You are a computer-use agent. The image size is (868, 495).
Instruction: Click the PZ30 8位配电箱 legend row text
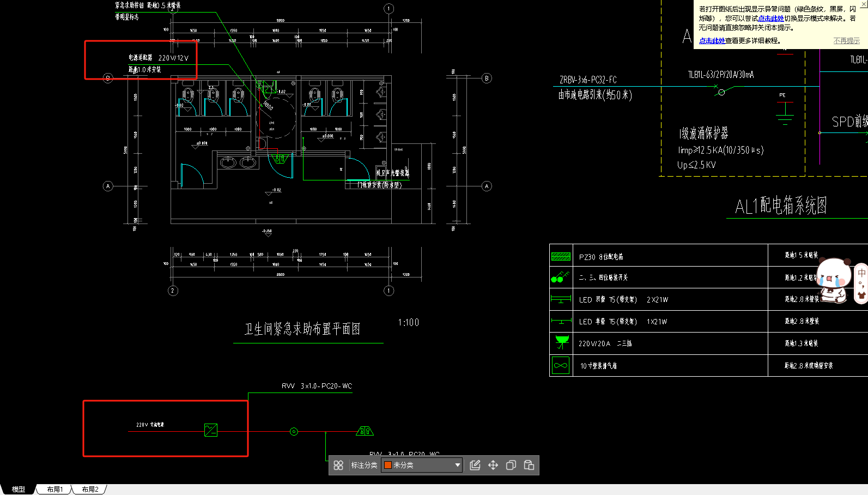[x=601, y=256]
